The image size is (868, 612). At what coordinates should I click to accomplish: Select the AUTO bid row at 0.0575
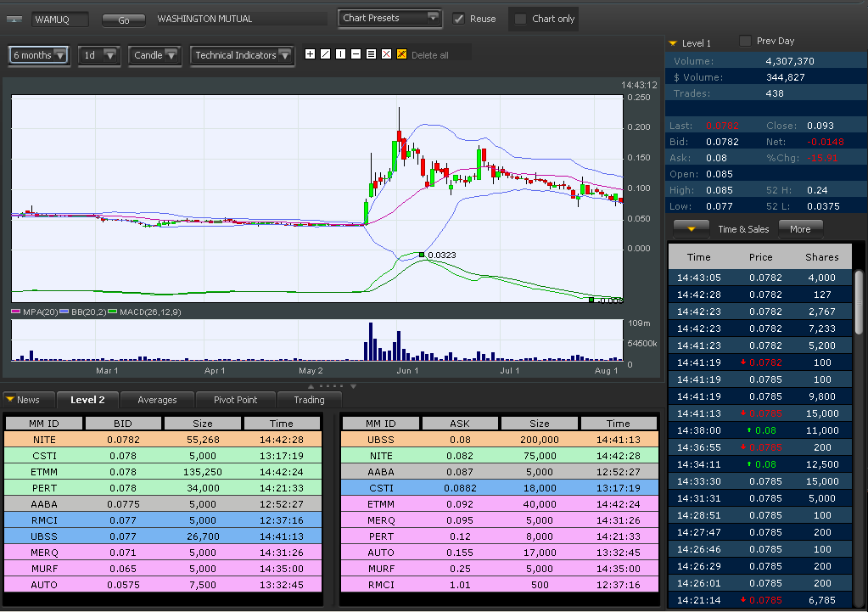coord(163,584)
